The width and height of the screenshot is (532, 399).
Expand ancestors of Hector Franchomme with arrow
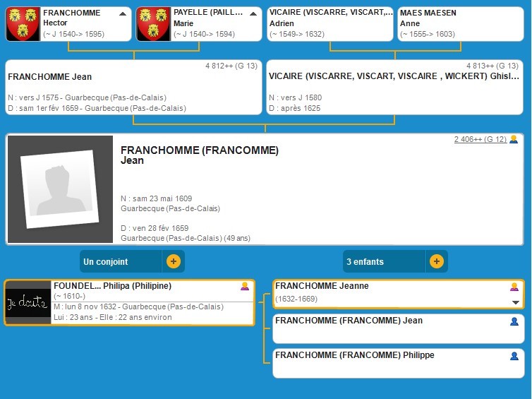tap(123, 13)
